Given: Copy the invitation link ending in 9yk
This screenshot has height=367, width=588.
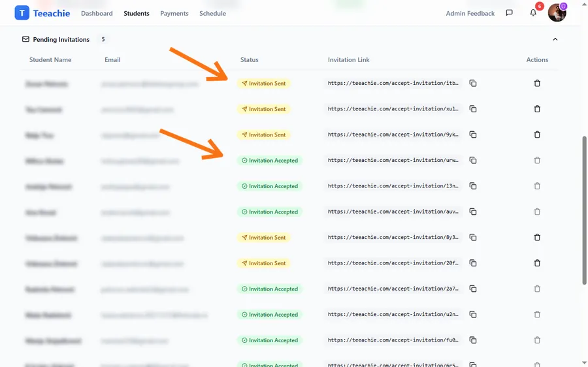Looking at the screenshot, I should point(473,135).
